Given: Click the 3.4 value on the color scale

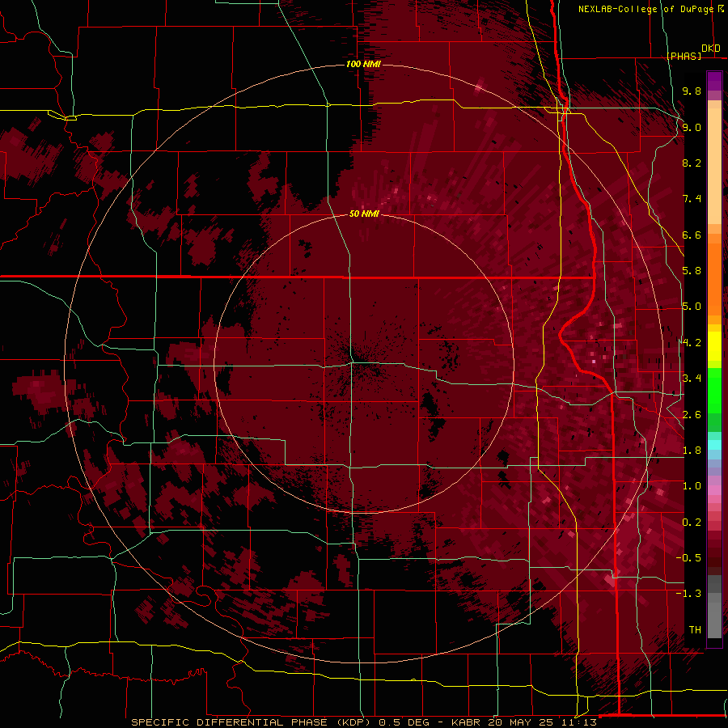Looking at the screenshot, I should [x=692, y=379].
